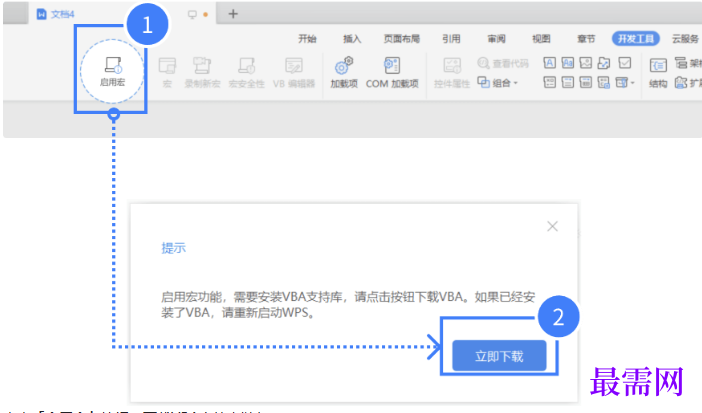Open a new tab with plus button
Screen dimensions: 702x413
point(233,14)
